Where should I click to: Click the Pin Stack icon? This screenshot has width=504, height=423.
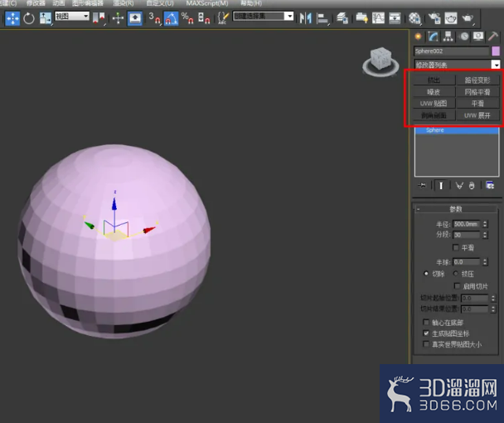(x=422, y=186)
